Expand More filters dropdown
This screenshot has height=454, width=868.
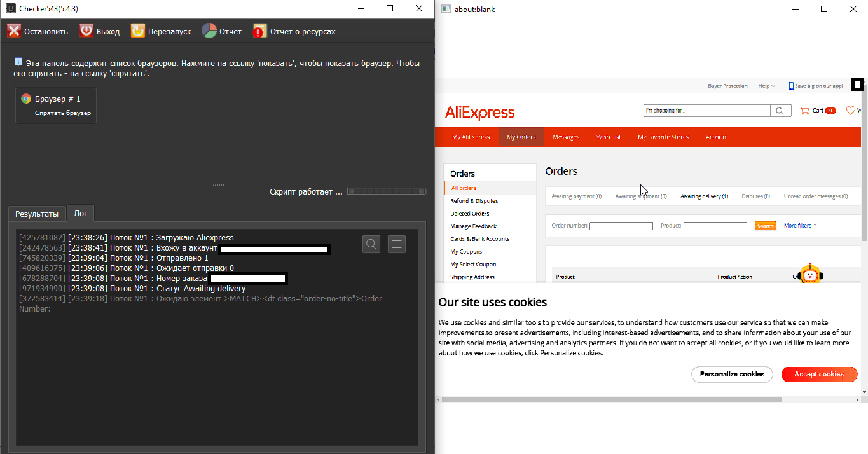[x=801, y=225]
